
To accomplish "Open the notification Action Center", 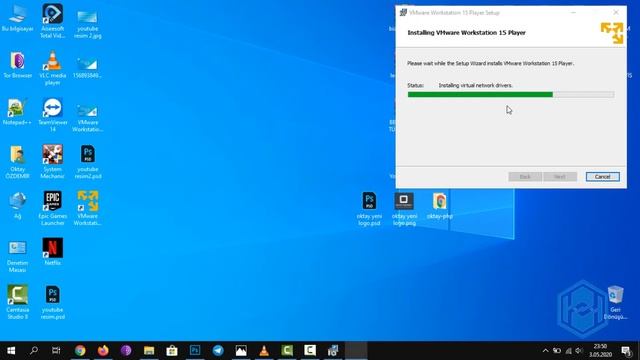I will click(x=625, y=351).
